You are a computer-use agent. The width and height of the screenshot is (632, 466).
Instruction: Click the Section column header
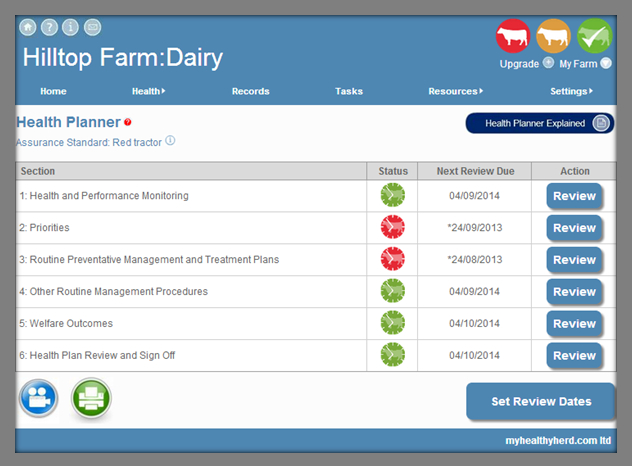(191, 171)
